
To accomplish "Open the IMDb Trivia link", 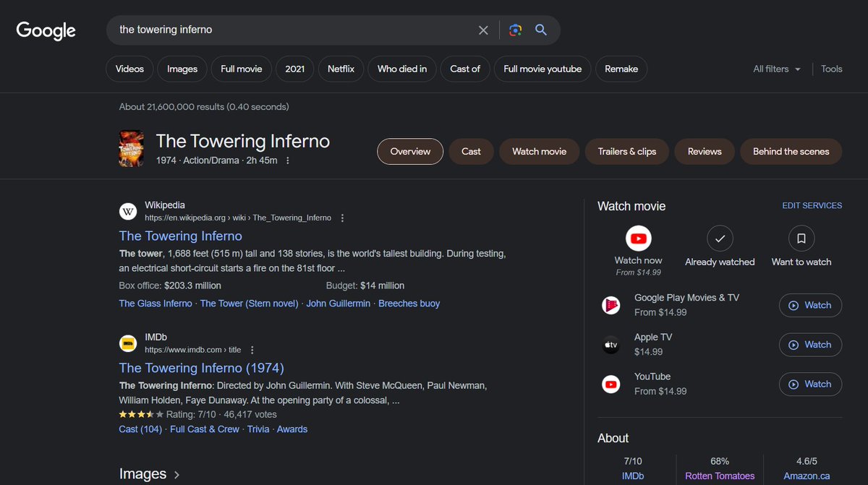I will pos(258,429).
